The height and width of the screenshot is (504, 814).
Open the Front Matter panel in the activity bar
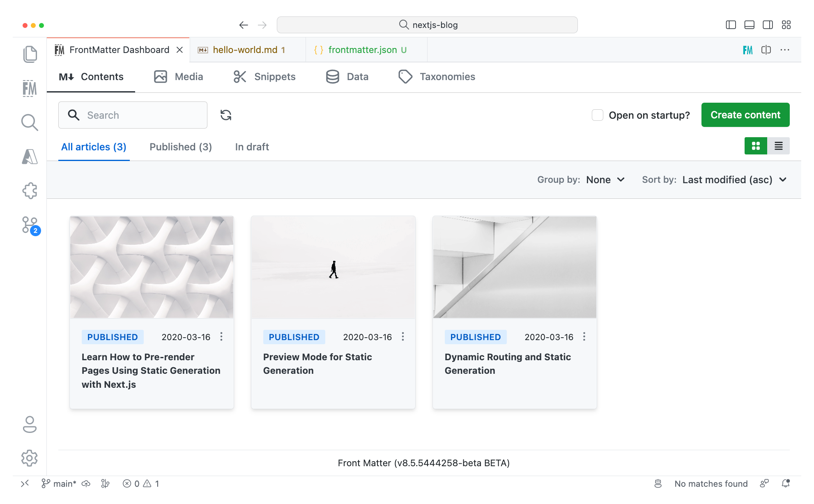click(x=30, y=88)
